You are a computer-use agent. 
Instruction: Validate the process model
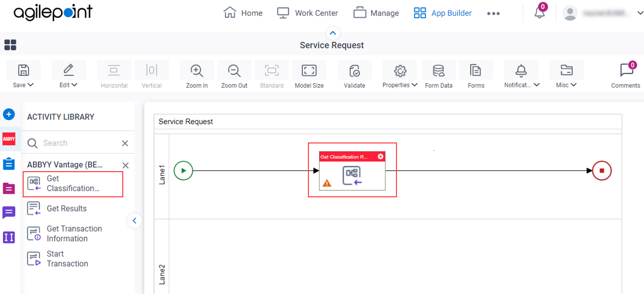pos(354,76)
